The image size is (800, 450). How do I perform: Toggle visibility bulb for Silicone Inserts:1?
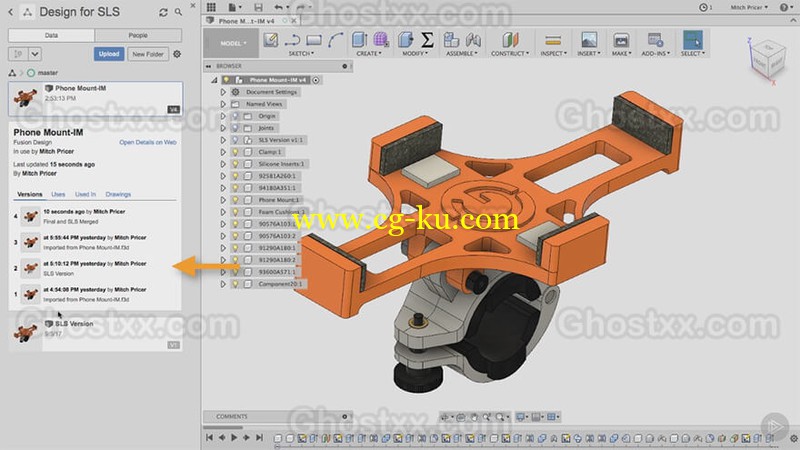(235, 164)
